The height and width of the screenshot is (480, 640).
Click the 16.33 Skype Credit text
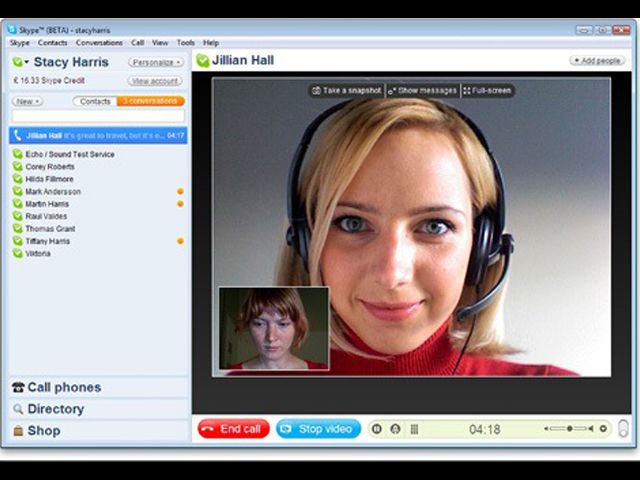pyautogui.click(x=49, y=81)
